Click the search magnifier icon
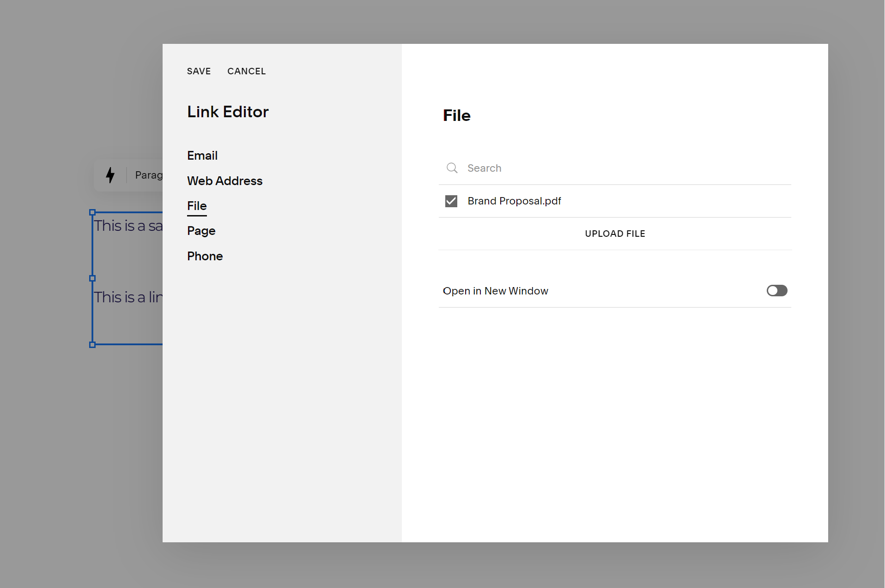Image resolution: width=885 pixels, height=588 pixels. [x=451, y=168]
